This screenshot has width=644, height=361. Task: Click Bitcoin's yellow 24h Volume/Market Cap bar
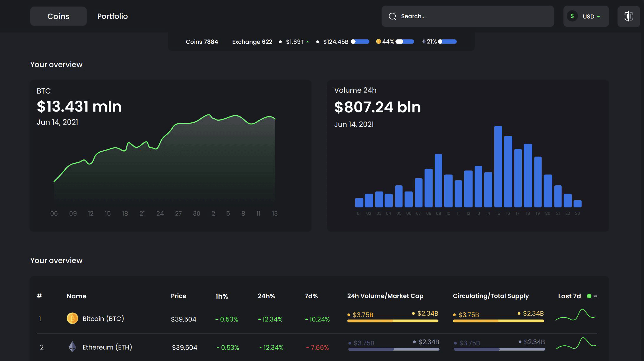(x=393, y=321)
